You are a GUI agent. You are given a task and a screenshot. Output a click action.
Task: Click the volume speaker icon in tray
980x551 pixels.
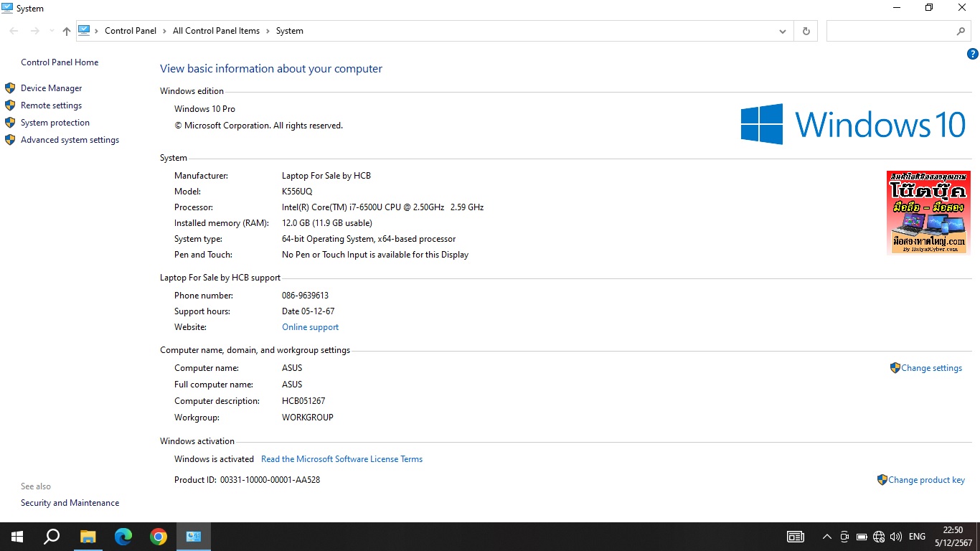tap(895, 537)
